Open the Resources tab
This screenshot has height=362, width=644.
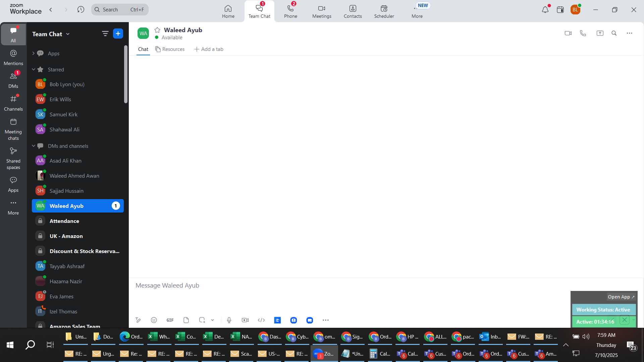(170, 49)
